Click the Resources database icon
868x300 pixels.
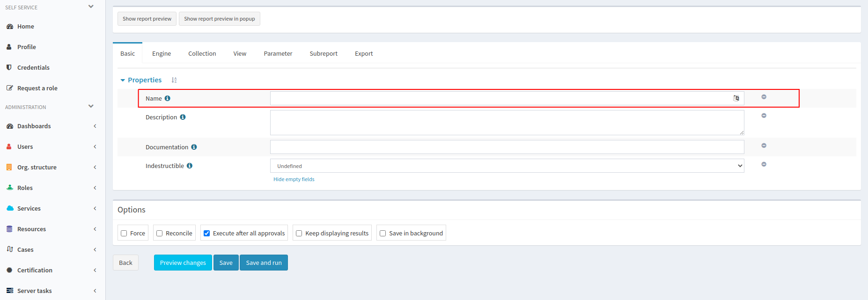9,229
